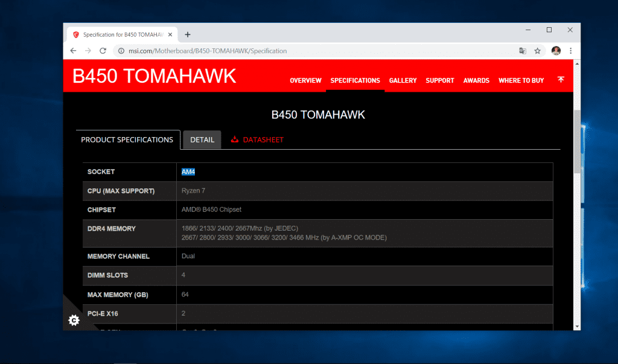Select the SPECIFICATIONS menu item

click(355, 80)
